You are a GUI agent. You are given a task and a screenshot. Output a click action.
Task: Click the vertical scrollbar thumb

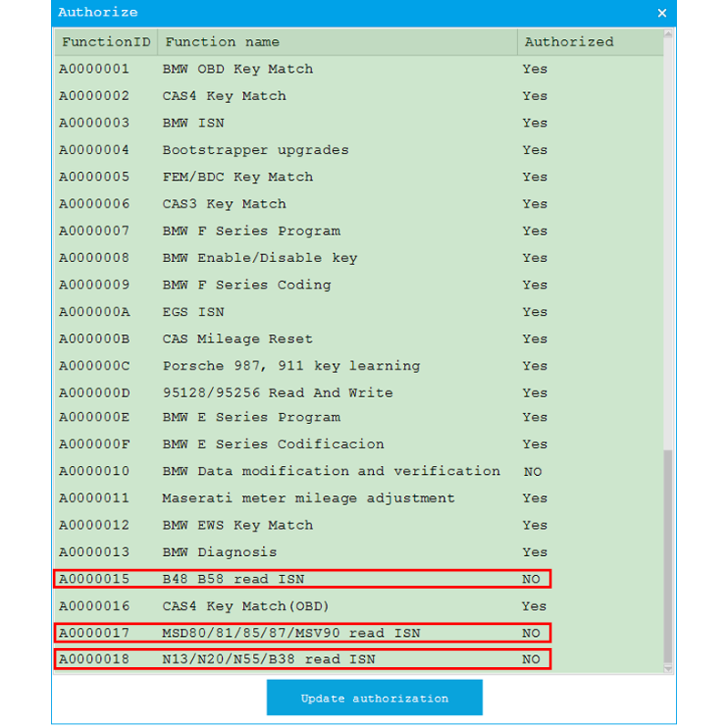pos(668,557)
